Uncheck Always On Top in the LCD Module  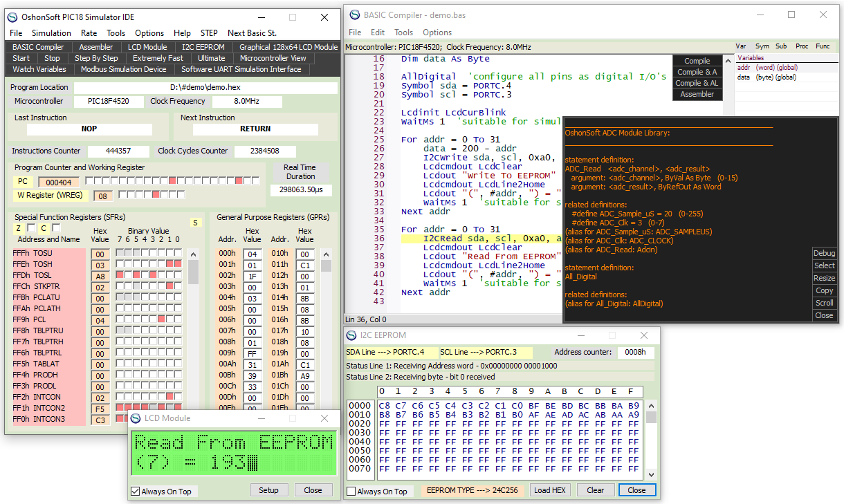coord(136,491)
